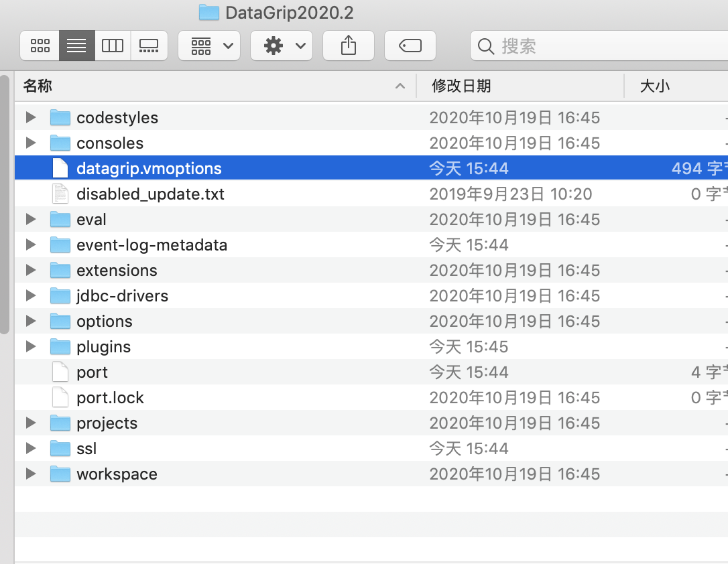Screen dimensions: 728x564
Task: Switch to column view
Action: pyautogui.click(x=113, y=46)
